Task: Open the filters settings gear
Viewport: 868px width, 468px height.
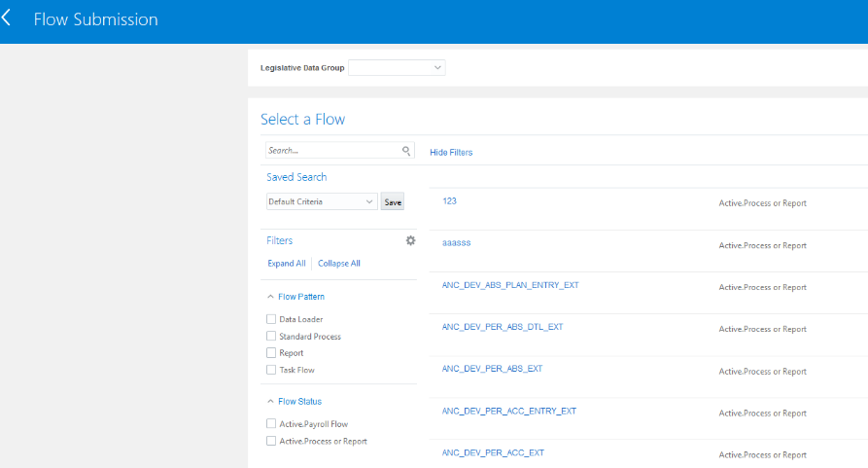Action: tap(410, 240)
